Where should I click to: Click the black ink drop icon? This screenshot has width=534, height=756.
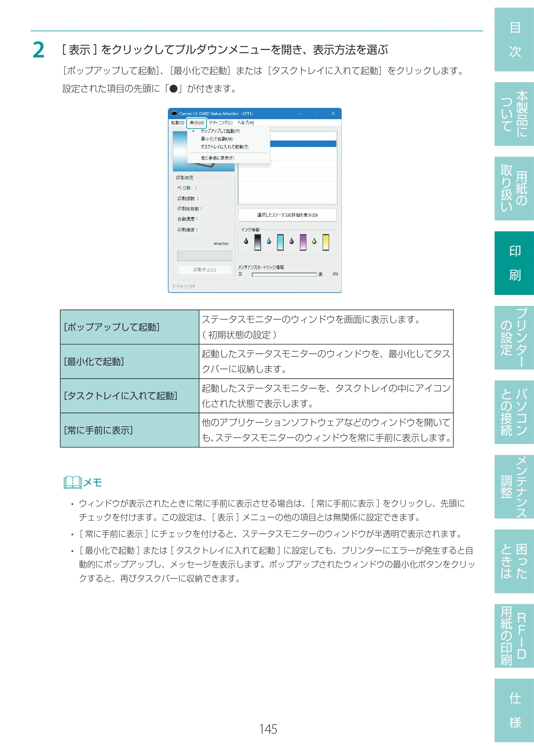[x=246, y=241]
